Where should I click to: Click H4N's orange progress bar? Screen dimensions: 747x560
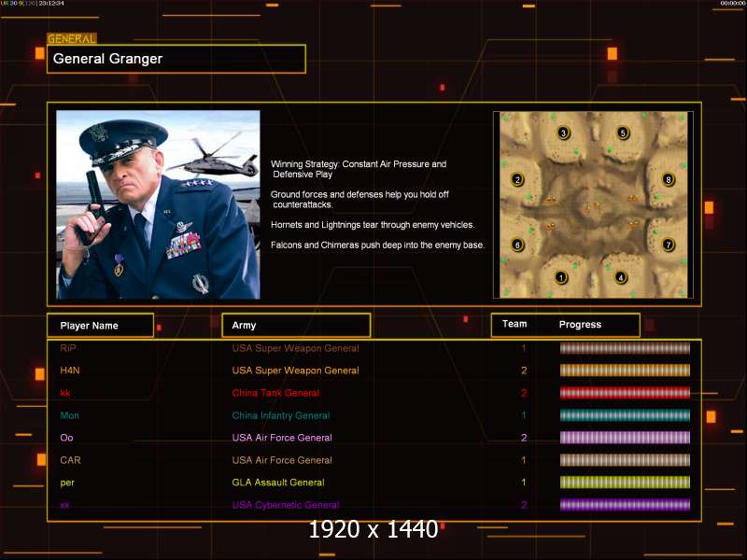[625, 371]
